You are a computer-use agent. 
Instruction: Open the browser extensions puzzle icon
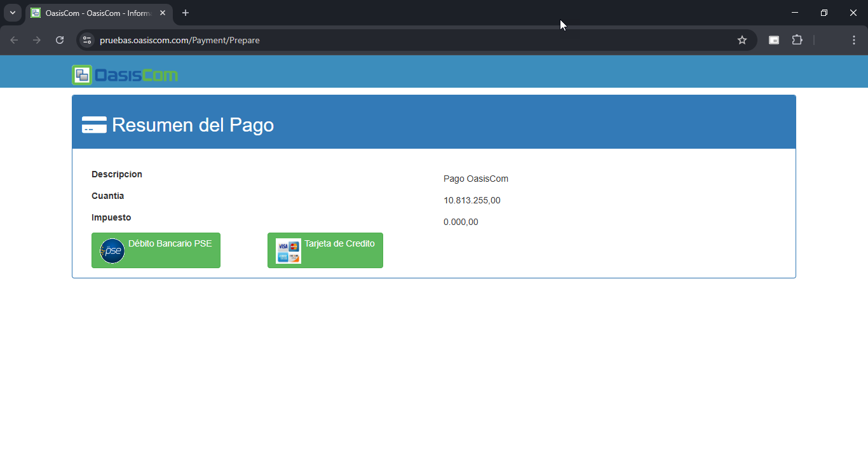tap(797, 40)
